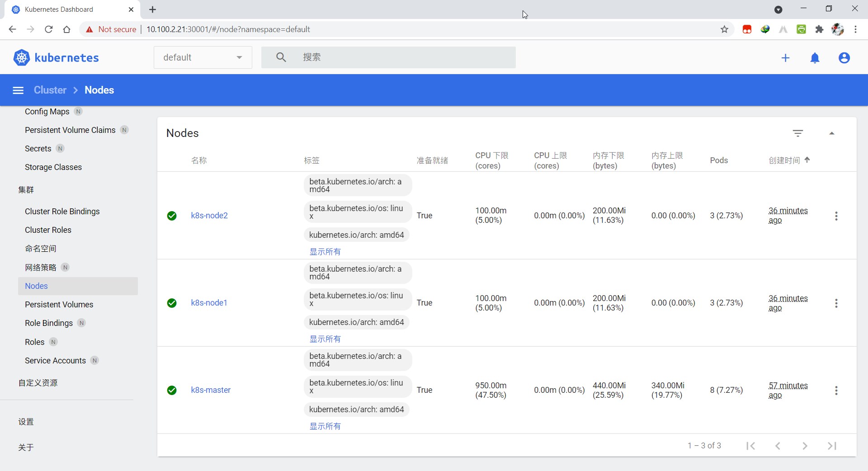Open 网络策略 in sidebar
868x471 pixels.
[x=41, y=268]
